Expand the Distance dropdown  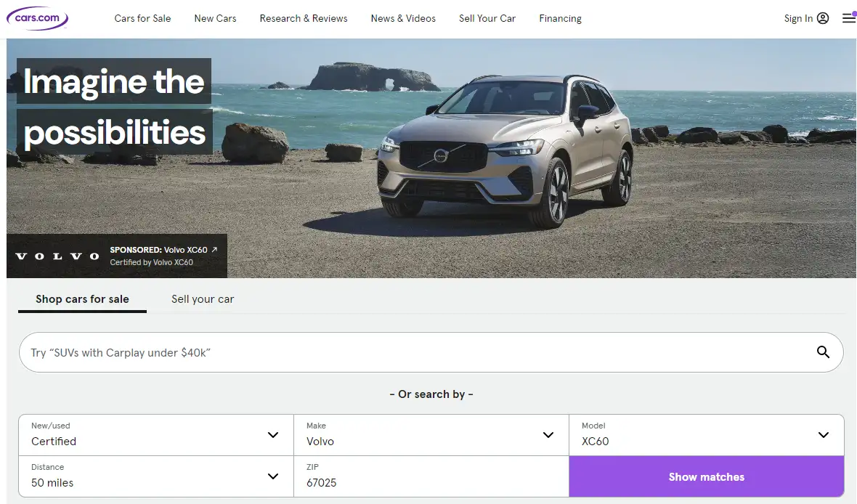[155, 476]
